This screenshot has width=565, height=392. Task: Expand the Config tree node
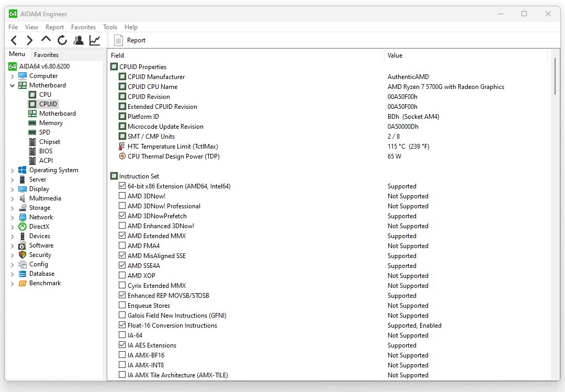pyautogui.click(x=12, y=264)
